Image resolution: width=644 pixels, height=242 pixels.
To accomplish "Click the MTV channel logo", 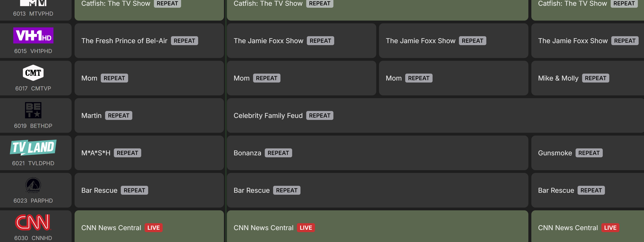I will (33, 3).
